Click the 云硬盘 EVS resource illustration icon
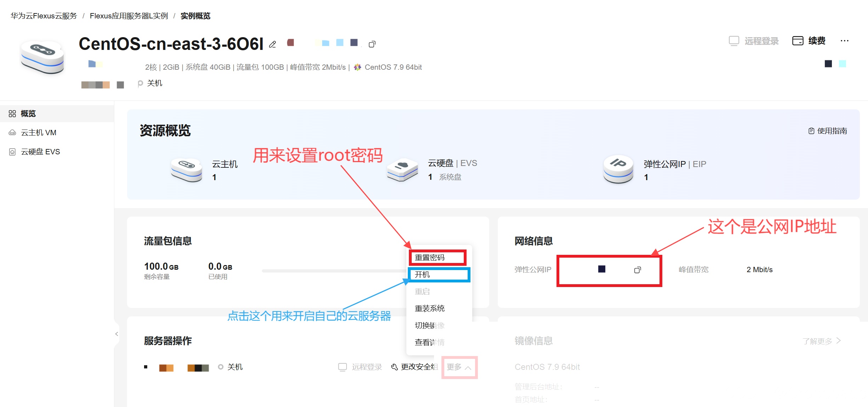This screenshot has height=407, width=868. tap(402, 170)
